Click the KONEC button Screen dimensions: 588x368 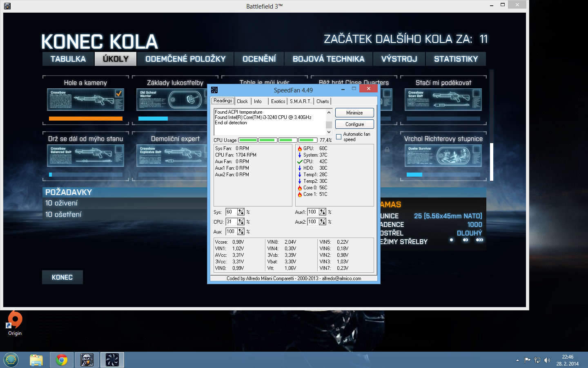[x=62, y=277]
